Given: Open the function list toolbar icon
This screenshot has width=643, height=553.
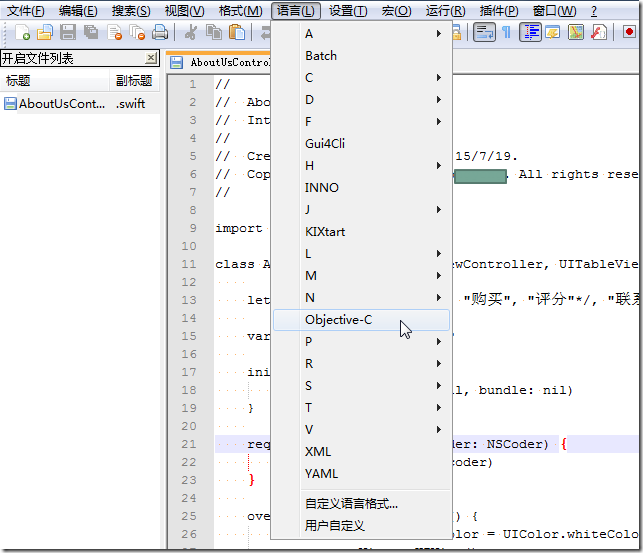Looking at the screenshot, I should point(599,32).
